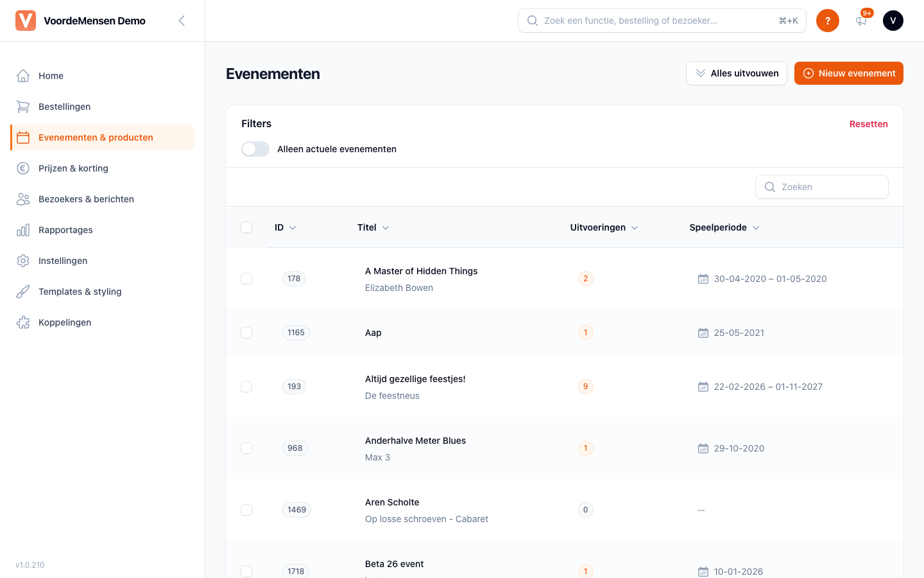Viewport: 924px width, 578px height.
Task: Click the Rapportages bar chart icon
Action: (x=23, y=230)
